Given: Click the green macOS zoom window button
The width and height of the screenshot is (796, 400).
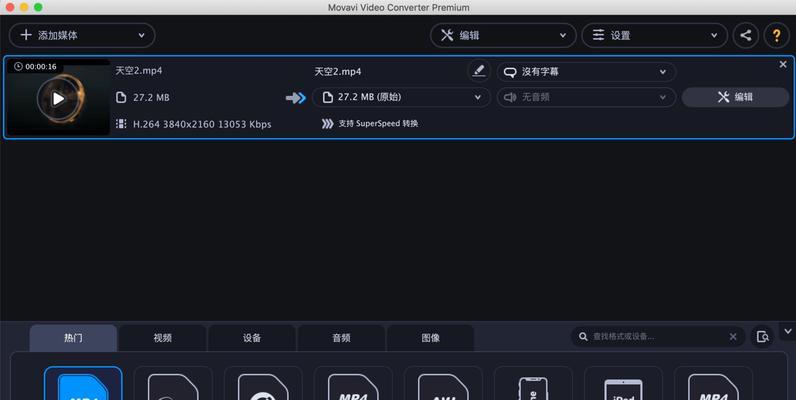Looking at the screenshot, I should (x=38, y=8).
